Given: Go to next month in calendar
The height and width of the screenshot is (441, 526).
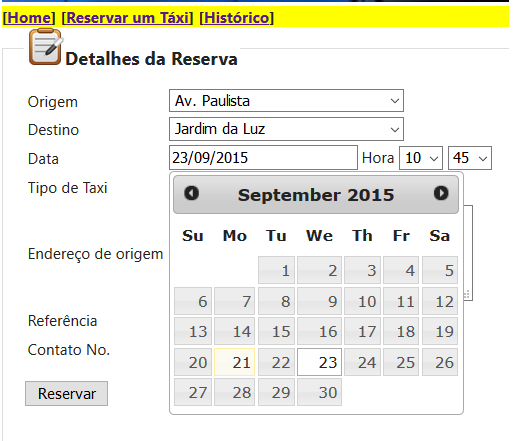Looking at the screenshot, I should pyautogui.click(x=441, y=193).
